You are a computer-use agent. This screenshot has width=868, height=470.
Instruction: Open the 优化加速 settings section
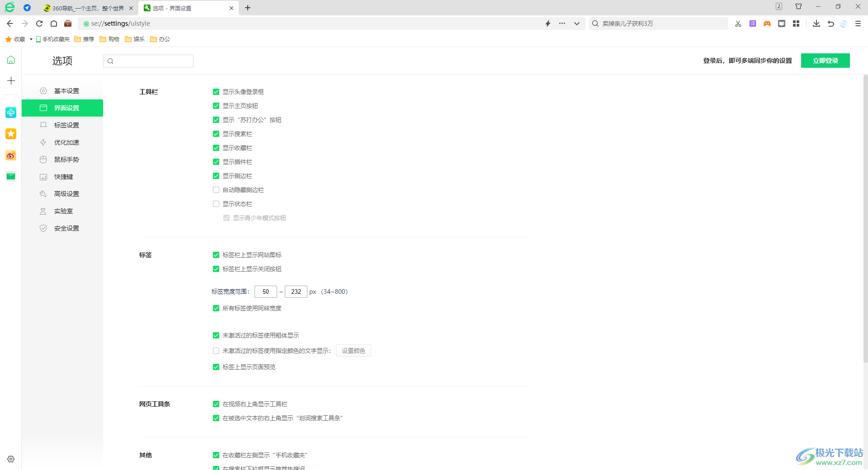tap(62, 142)
